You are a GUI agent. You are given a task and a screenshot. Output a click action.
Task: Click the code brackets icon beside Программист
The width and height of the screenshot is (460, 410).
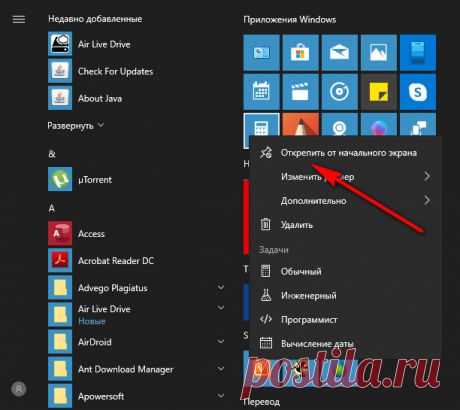(266, 319)
